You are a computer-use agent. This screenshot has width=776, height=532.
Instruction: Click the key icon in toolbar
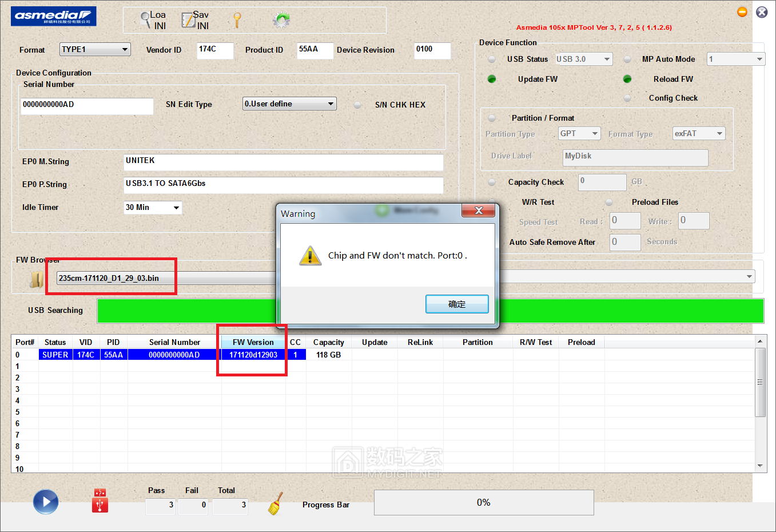coord(237,21)
